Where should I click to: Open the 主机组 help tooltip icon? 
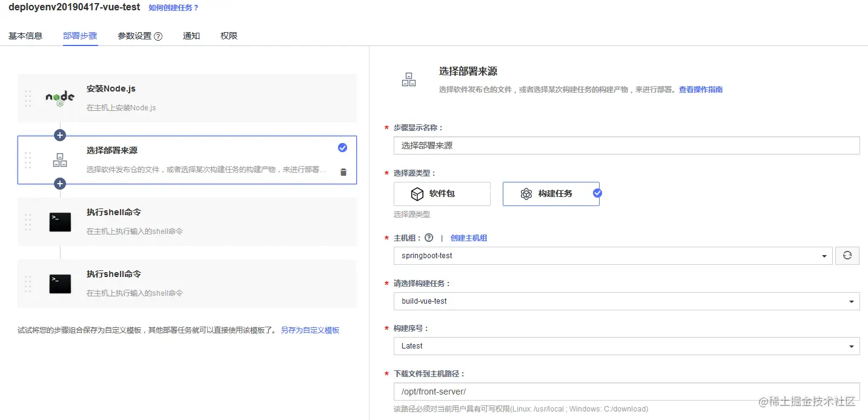(x=429, y=238)
